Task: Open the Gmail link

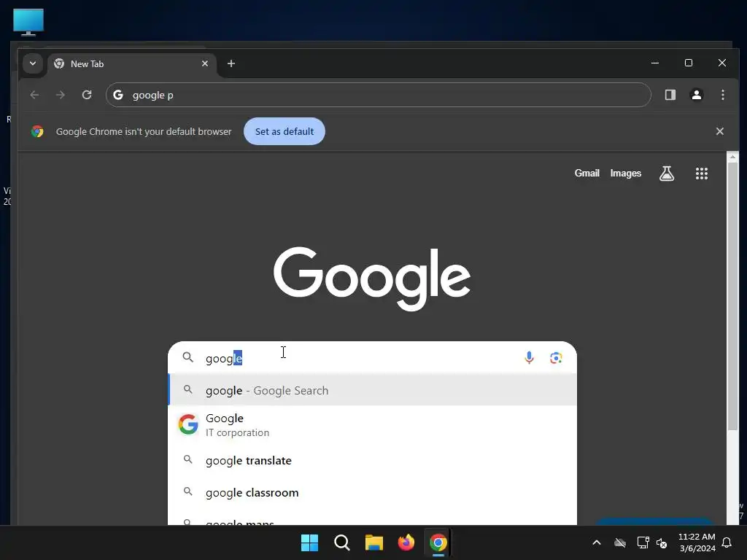Action: 587,174
